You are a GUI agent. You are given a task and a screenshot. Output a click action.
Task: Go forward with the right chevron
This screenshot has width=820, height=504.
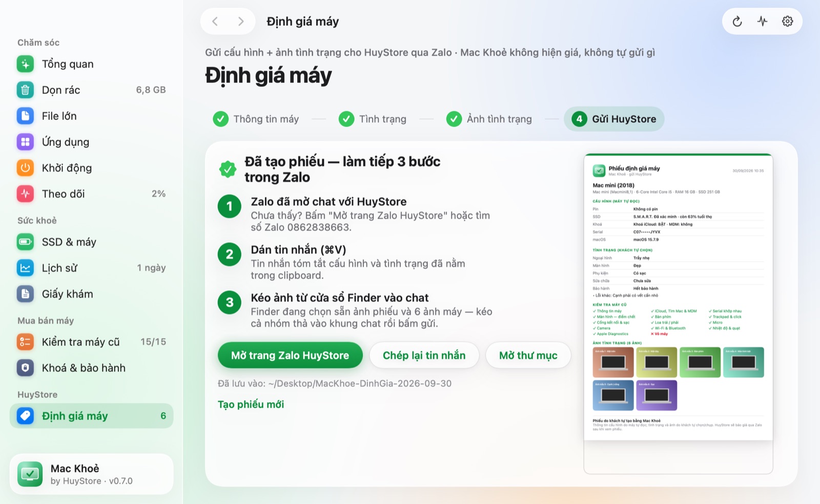click(241, 22)
